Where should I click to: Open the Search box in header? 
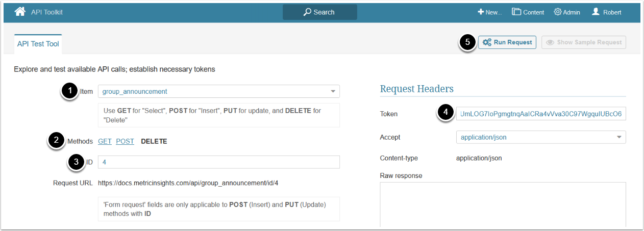point(320,12)
